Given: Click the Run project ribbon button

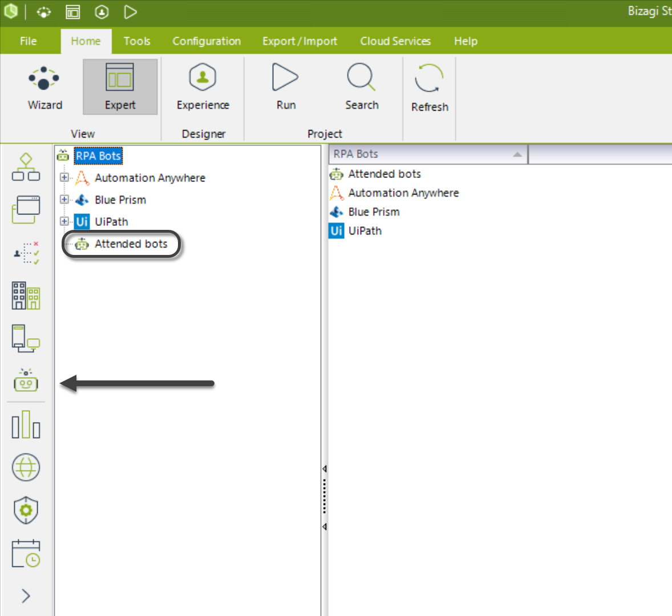Looking at the screenshot, I should tap(285, 87).
